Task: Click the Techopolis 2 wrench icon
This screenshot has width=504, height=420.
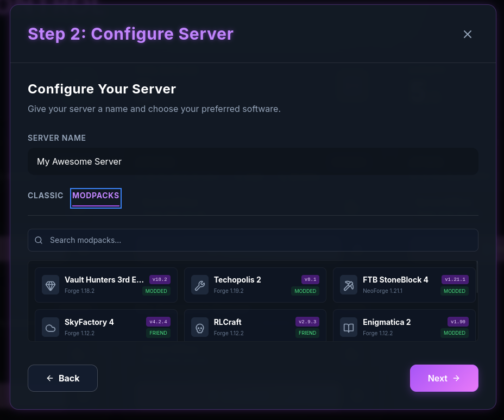Action: 199,285
